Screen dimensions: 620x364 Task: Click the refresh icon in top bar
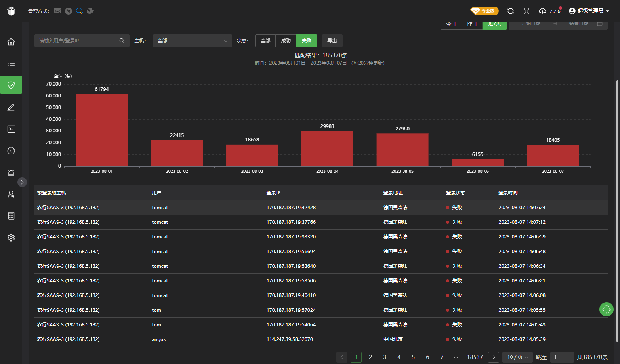511,11
